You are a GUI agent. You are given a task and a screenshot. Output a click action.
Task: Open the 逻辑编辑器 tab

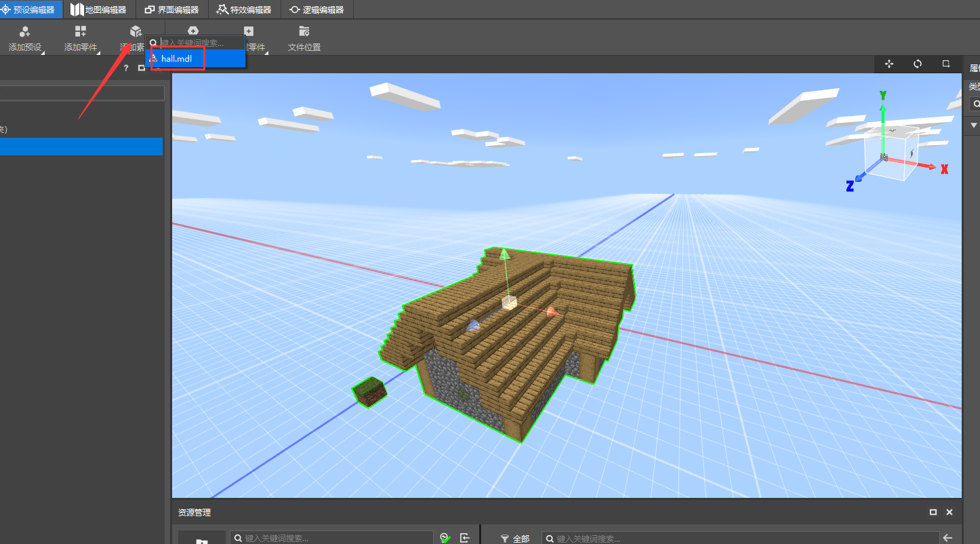pos(317,9)
